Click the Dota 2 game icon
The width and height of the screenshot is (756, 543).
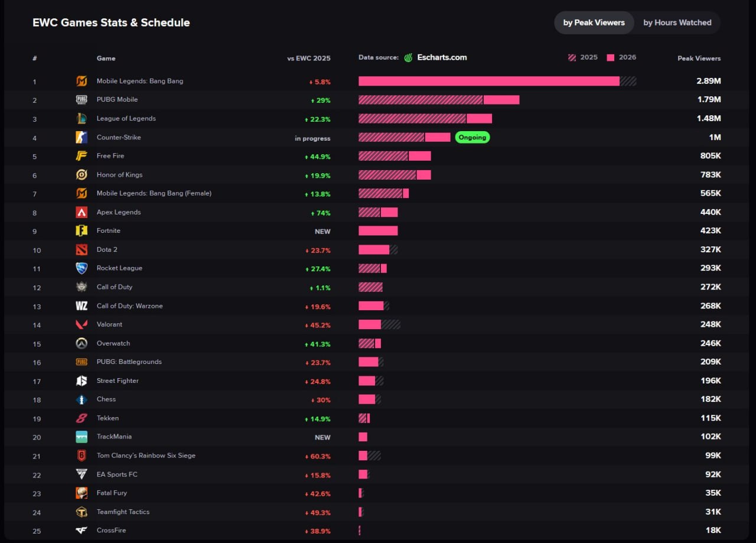point(82,250)
